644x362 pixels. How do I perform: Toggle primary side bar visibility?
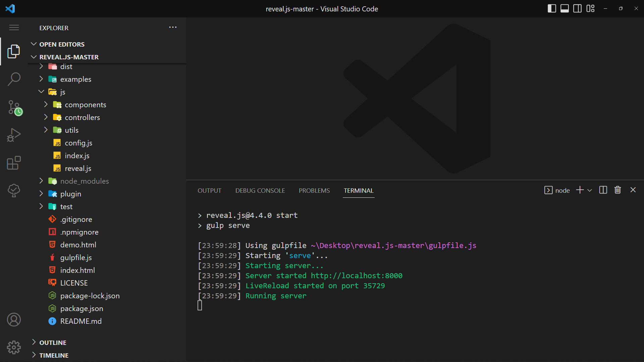[x=552, y=8]
